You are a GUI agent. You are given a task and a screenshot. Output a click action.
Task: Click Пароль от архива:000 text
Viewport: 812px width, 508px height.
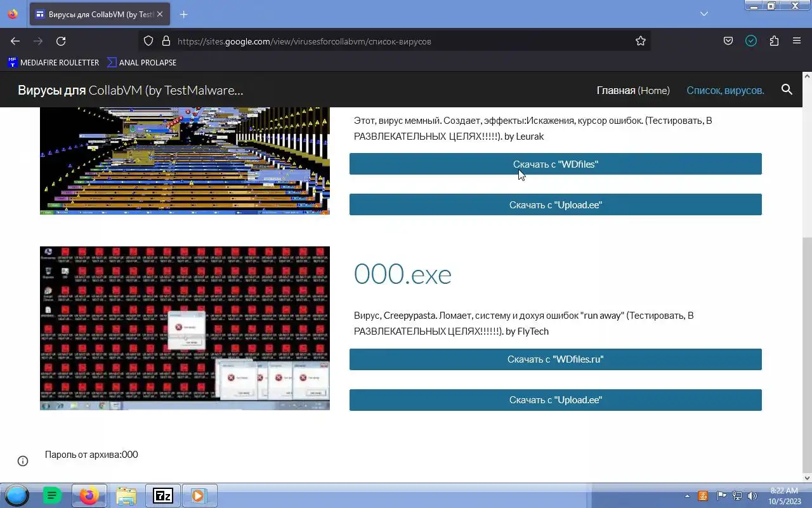point(91,455)
